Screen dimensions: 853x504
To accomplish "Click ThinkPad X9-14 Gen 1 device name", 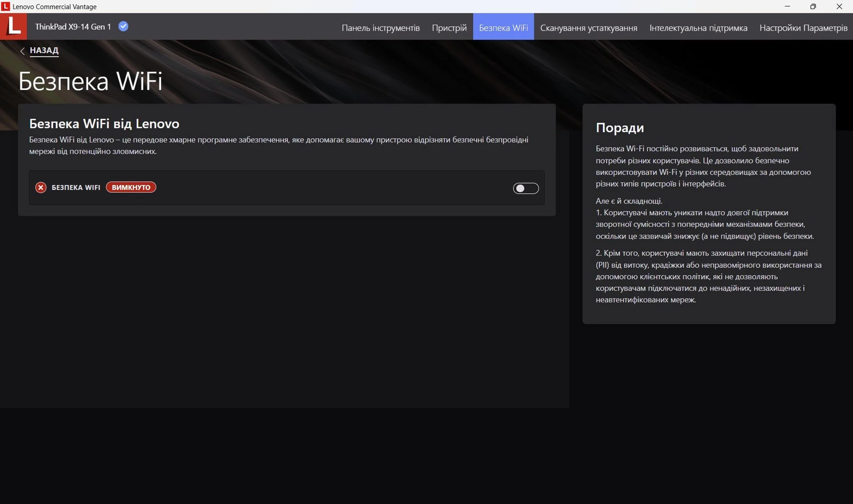I will click(73, 27).
